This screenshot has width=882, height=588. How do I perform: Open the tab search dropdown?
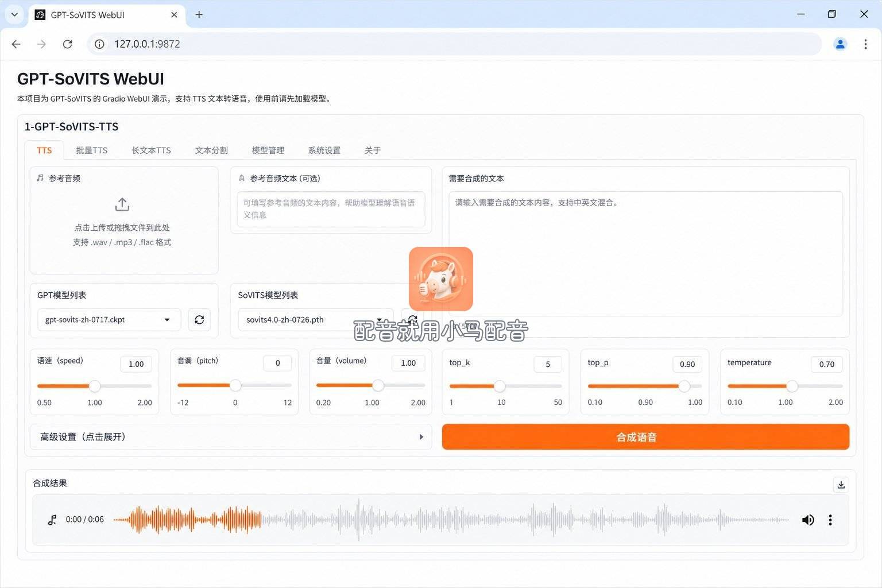pyautogui.click(x=14, y=15)
